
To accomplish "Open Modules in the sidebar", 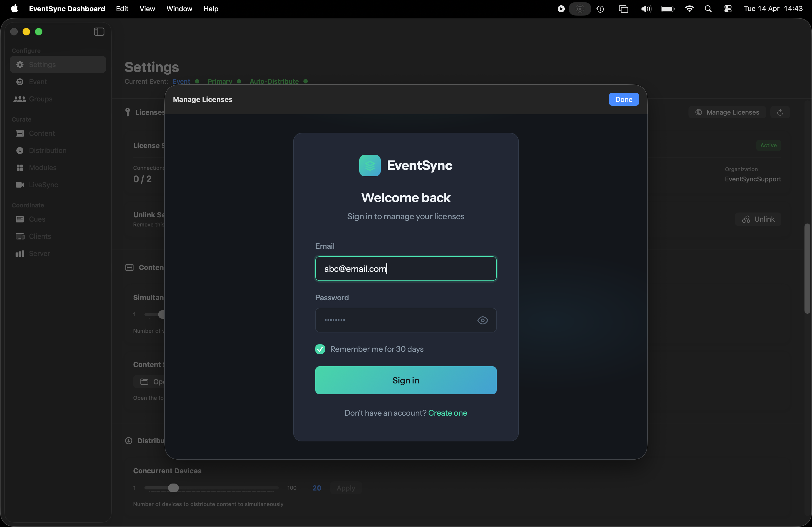I will pyautogui.click(x=58, y=168).
